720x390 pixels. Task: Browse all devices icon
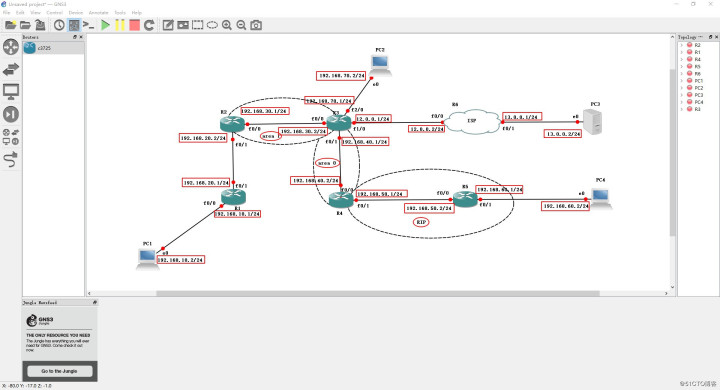click(11, 137)
